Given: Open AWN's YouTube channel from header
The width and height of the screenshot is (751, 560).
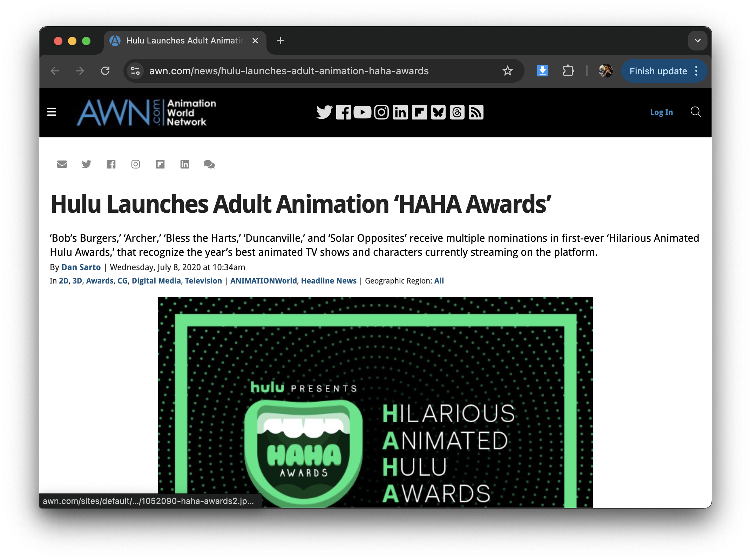Looking at the screenshot, I should click(363, 112).
